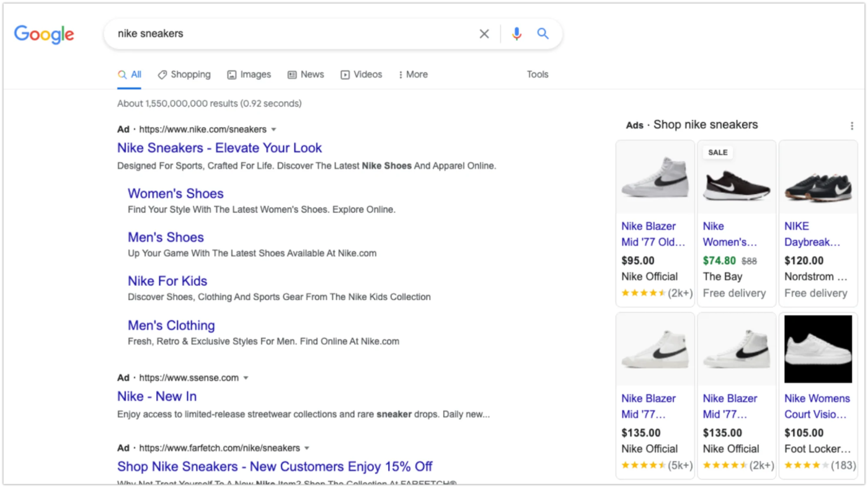
Task: Open Nike Women's product title from The Bay
Action: [730, 234]
